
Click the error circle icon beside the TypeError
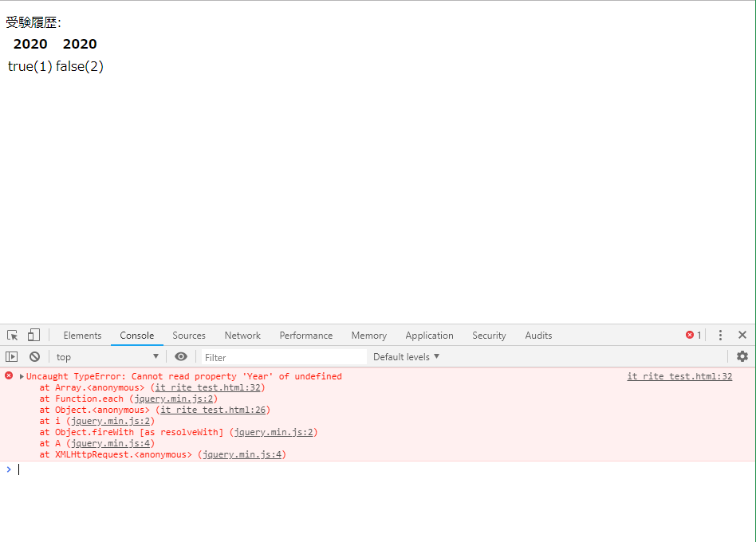tap(8, 375)
